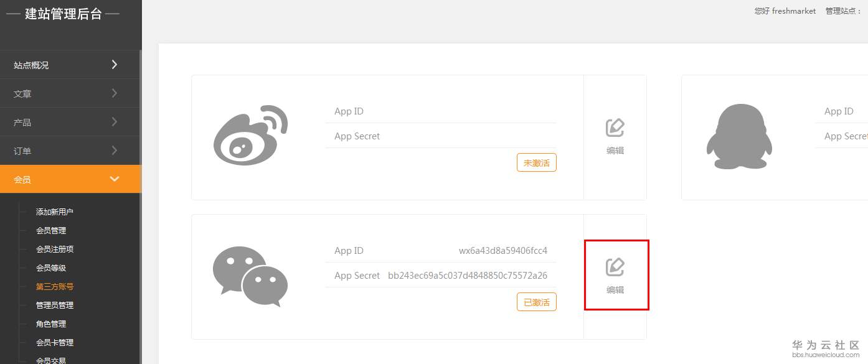Click 编辑 label on Weibo card
This screenshot has height=364, width=868.
[615, 151]
